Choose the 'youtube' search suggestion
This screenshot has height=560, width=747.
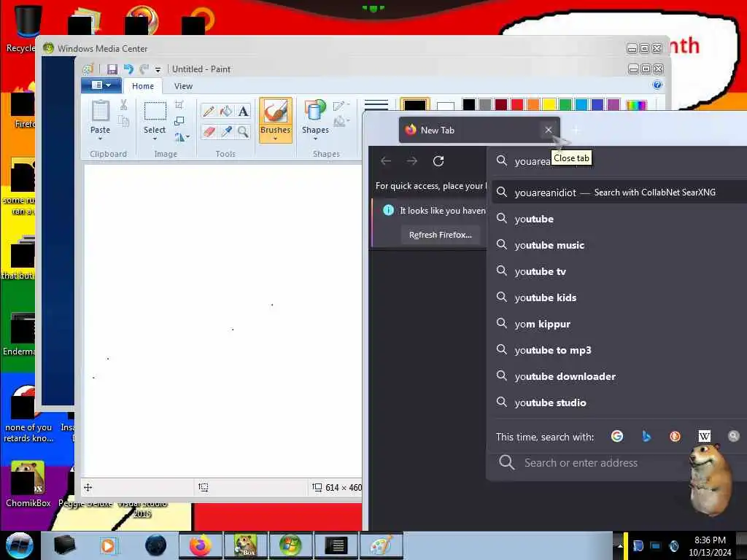pos(619,219)
